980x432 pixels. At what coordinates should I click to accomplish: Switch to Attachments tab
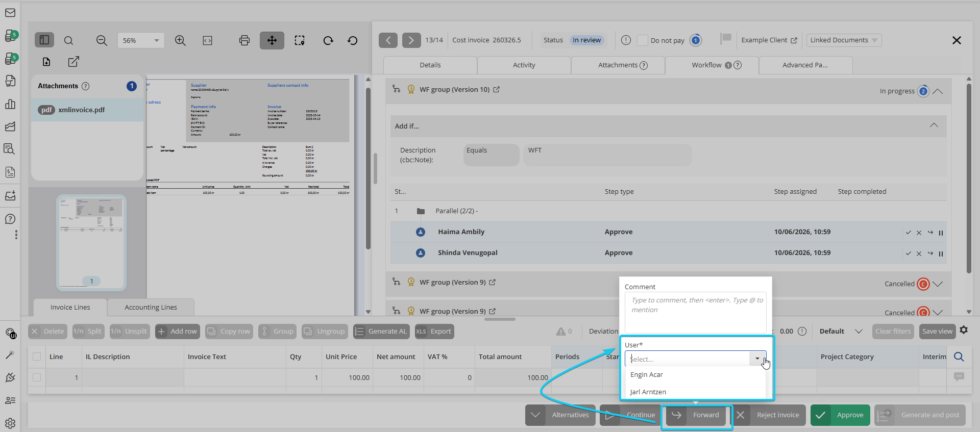618,65
